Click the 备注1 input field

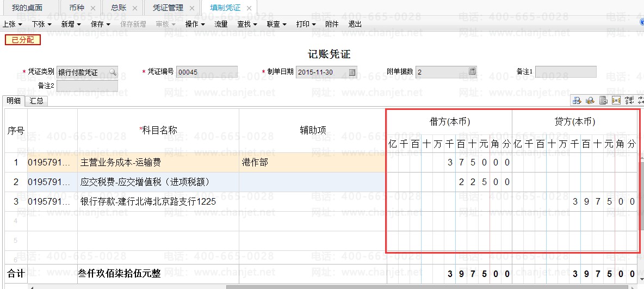(566, 72)
